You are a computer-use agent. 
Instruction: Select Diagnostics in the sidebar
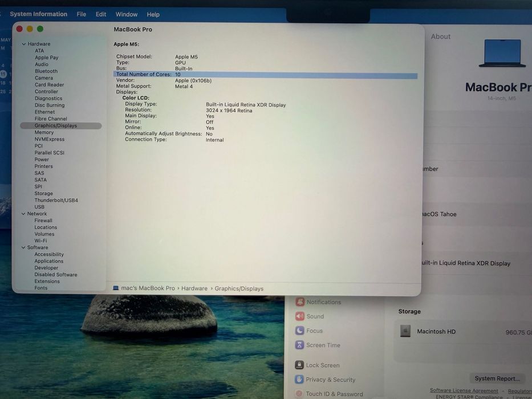pos(48,98)
